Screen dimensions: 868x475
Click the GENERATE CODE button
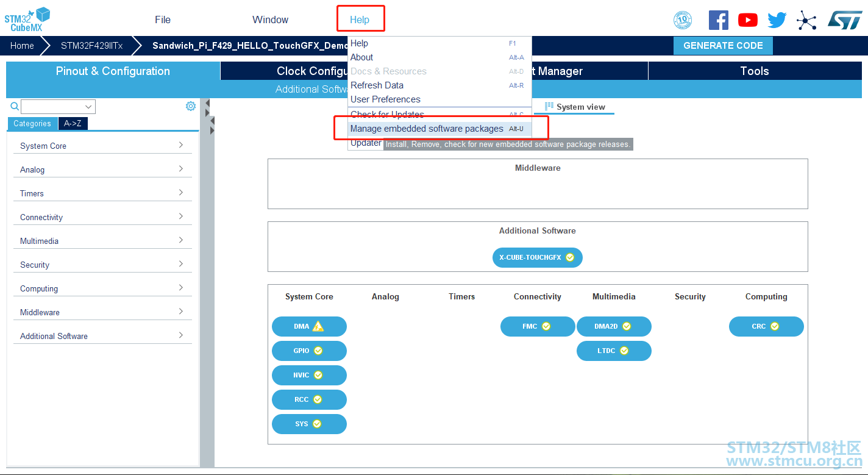point(723,46)
